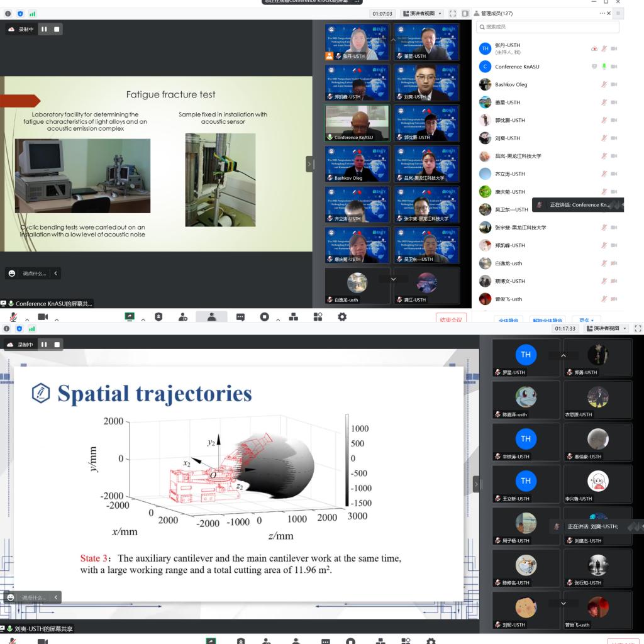
Task: Open the security shield icon in top window
Action: click(x=19, y=13)
